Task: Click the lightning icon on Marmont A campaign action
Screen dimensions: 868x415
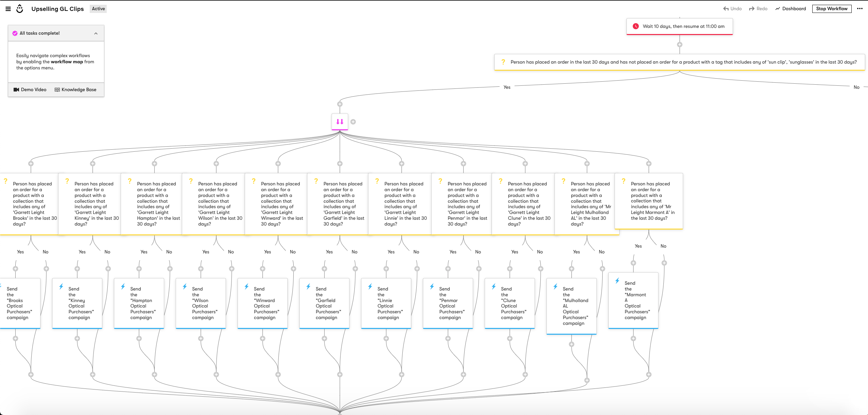Action: coord(617,281)
